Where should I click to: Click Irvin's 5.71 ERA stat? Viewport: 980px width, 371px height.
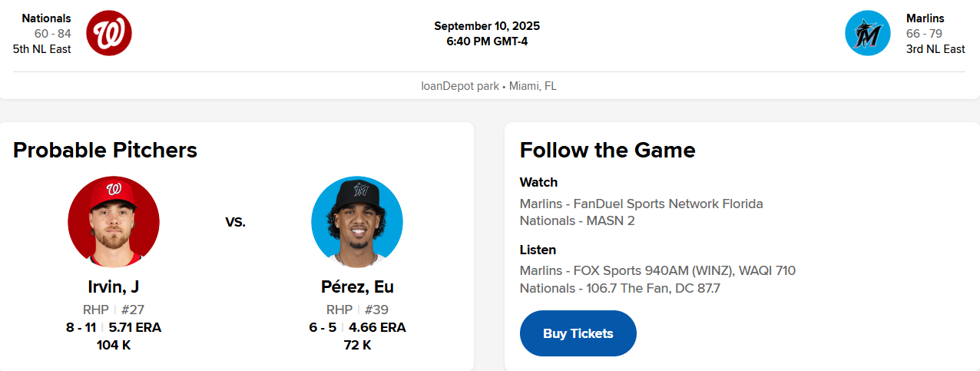click(135, 327)
